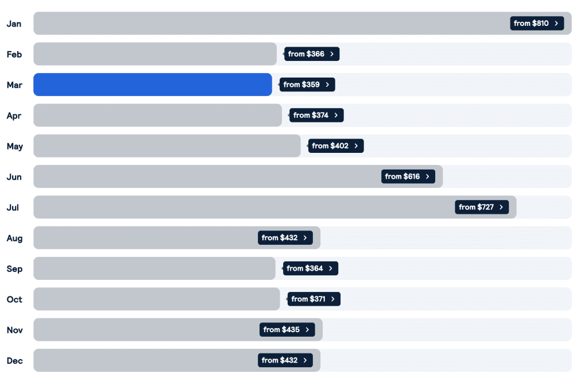Select the December from $432 price button

coord(285,360)
